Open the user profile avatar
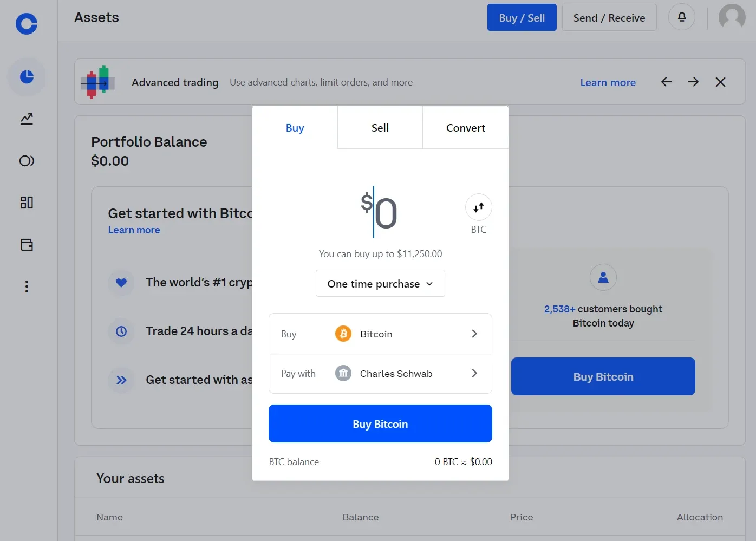Image resolution: width=756 pixels, height=541 pixels. click(732, 17)
